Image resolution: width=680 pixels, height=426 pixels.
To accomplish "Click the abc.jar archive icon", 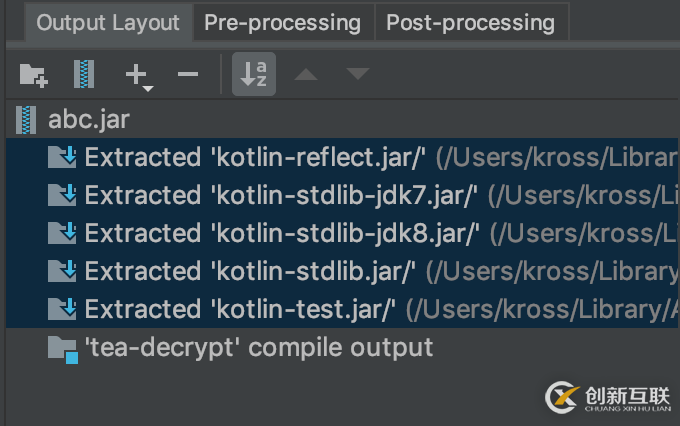I will coord(26,120).
